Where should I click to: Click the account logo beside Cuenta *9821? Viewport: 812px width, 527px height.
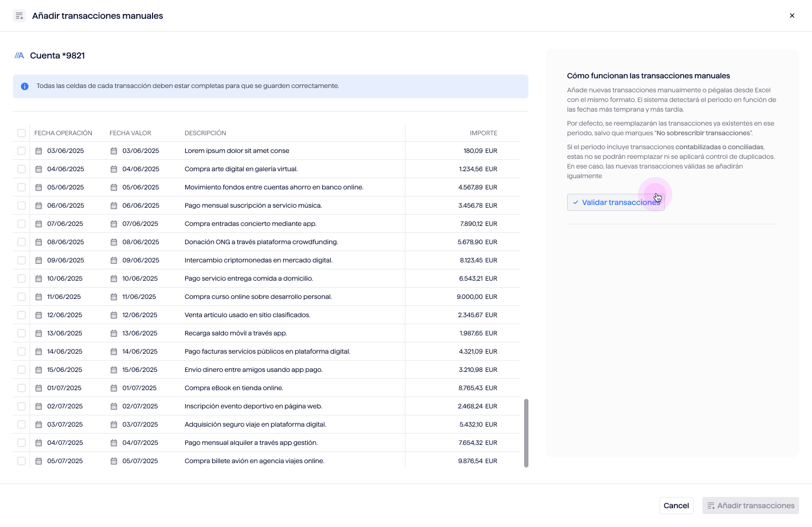19,56
